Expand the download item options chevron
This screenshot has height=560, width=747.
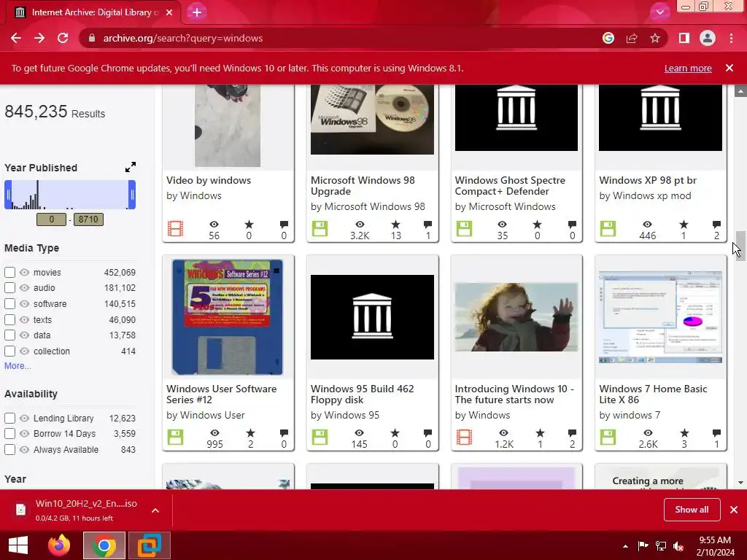click(x=155, y=510)
